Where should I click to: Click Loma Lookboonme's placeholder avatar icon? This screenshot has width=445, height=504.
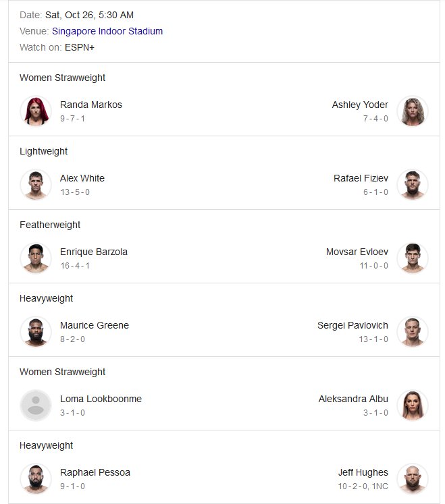click(36, 405)
